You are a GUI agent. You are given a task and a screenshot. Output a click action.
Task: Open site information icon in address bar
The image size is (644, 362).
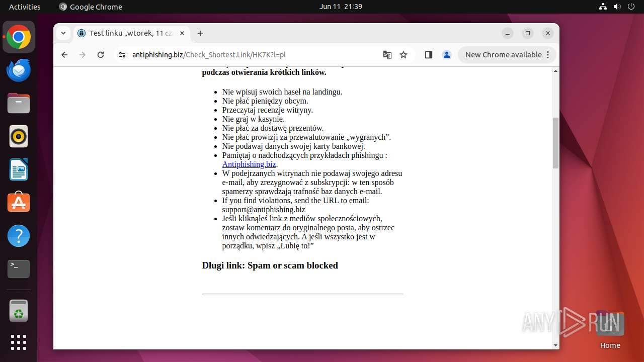tap(122, 55)
